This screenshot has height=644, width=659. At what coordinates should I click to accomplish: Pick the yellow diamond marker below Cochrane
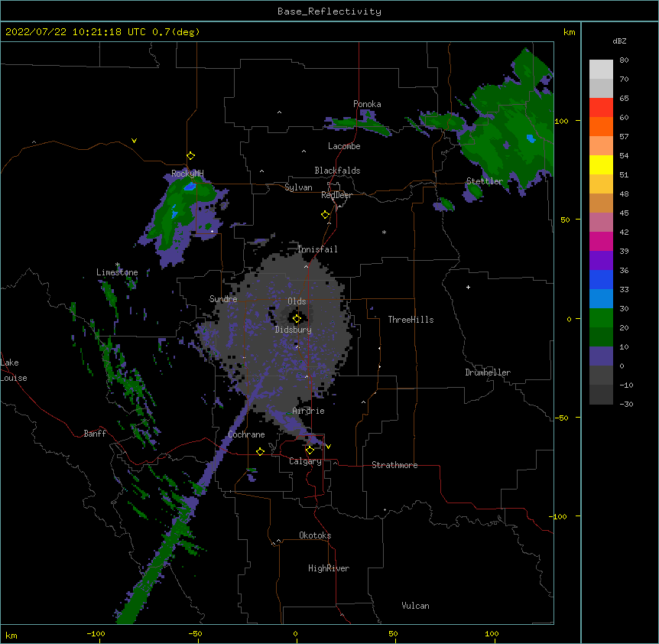pos(260,451)
